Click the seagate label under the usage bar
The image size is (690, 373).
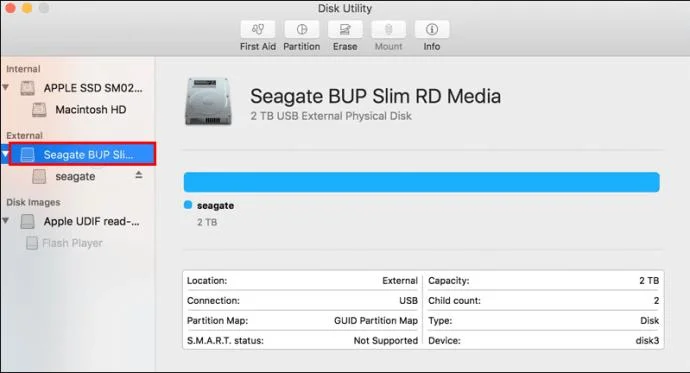(215, 205)
